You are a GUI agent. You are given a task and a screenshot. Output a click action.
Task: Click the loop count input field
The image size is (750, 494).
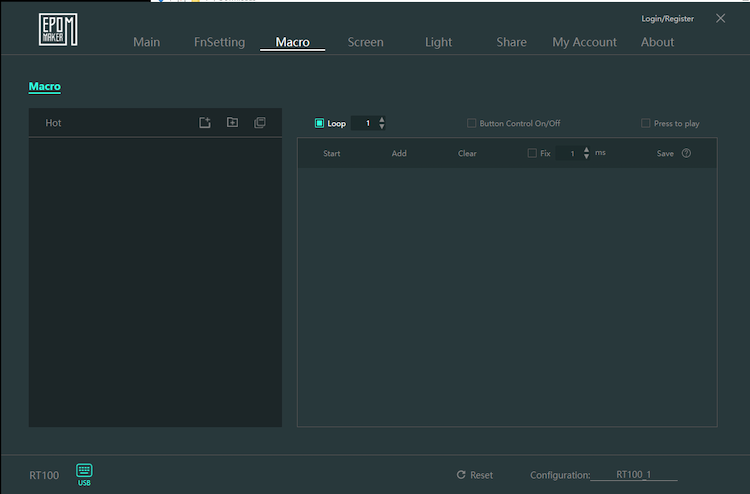[x=366, y=123]
